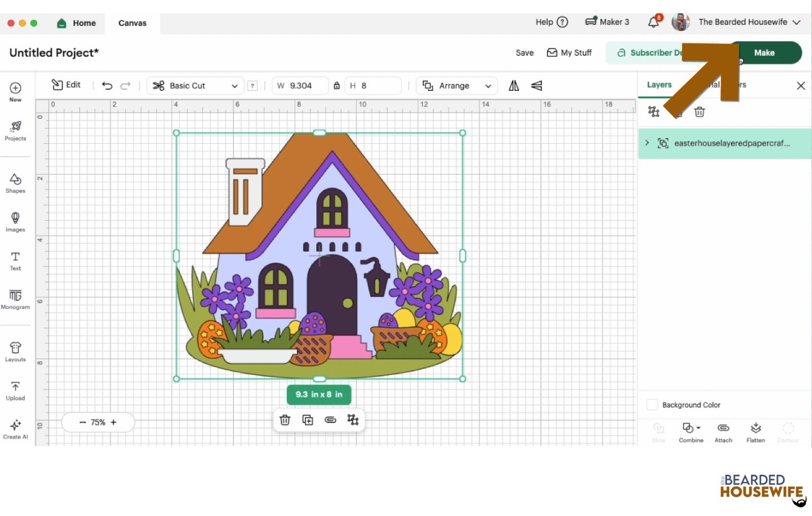Click the Attach tool in Layers panel
812x516 pixels.
tap(723, 432)
